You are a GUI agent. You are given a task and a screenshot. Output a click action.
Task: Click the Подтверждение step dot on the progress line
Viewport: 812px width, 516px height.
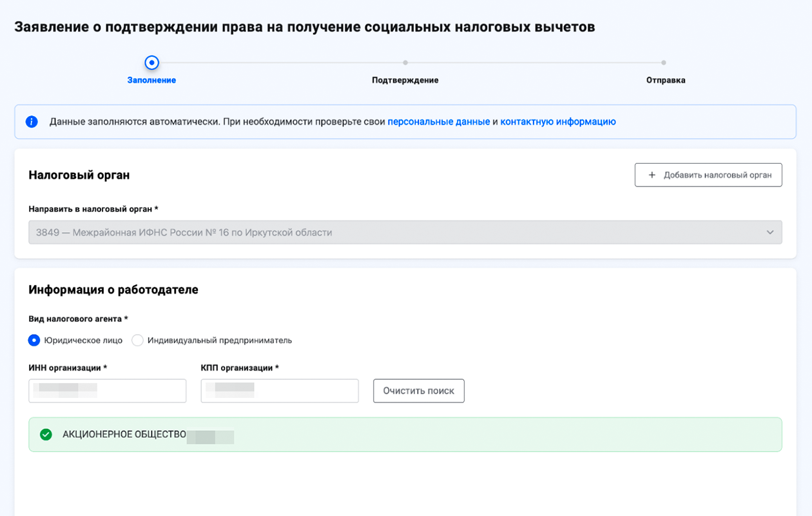pos(405,63)
